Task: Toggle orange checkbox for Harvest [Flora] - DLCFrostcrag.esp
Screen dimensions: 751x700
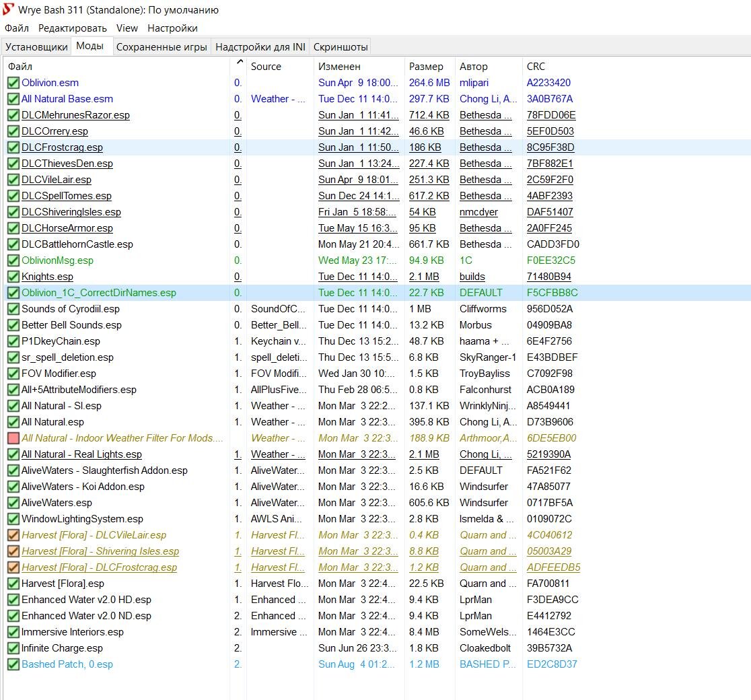Action: click(13, 568)
